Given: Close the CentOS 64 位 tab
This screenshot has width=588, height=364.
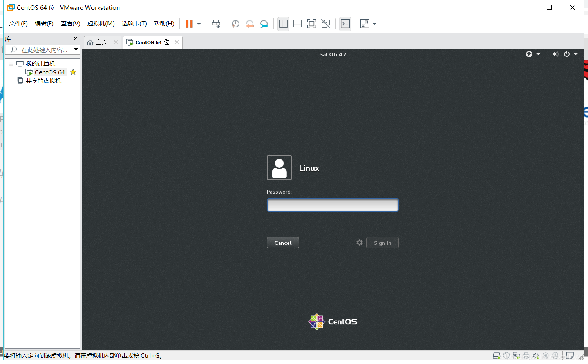Looking at the screenshot, I should (x=177, y=42).
